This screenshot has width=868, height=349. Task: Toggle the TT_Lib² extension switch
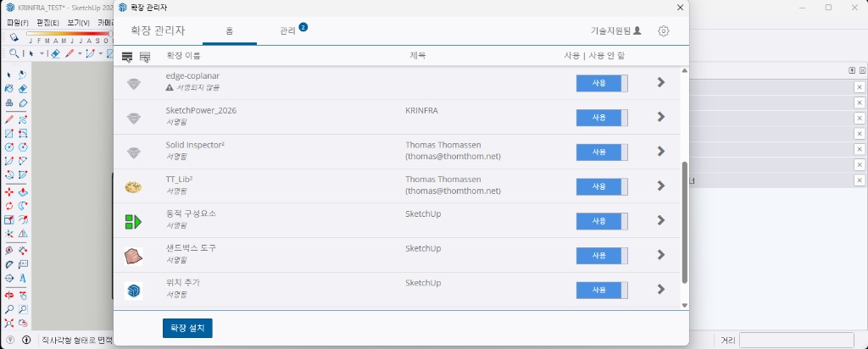tap(602, 186)
